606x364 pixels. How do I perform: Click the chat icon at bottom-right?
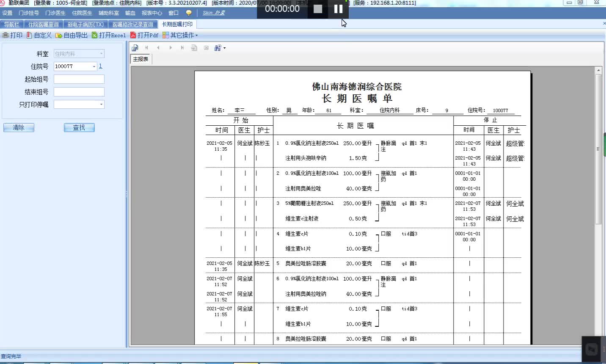click(x=592, y=349)
